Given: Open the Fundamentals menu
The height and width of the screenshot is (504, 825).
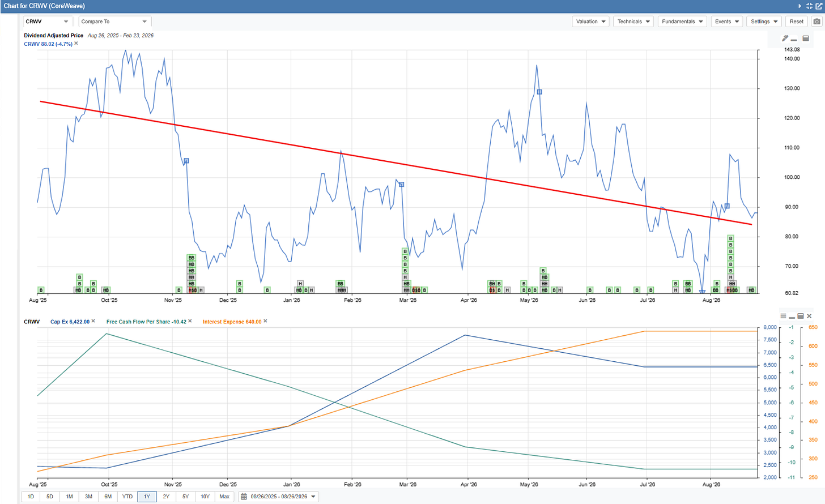Looking at the screenshot, I should pos(682,22).
